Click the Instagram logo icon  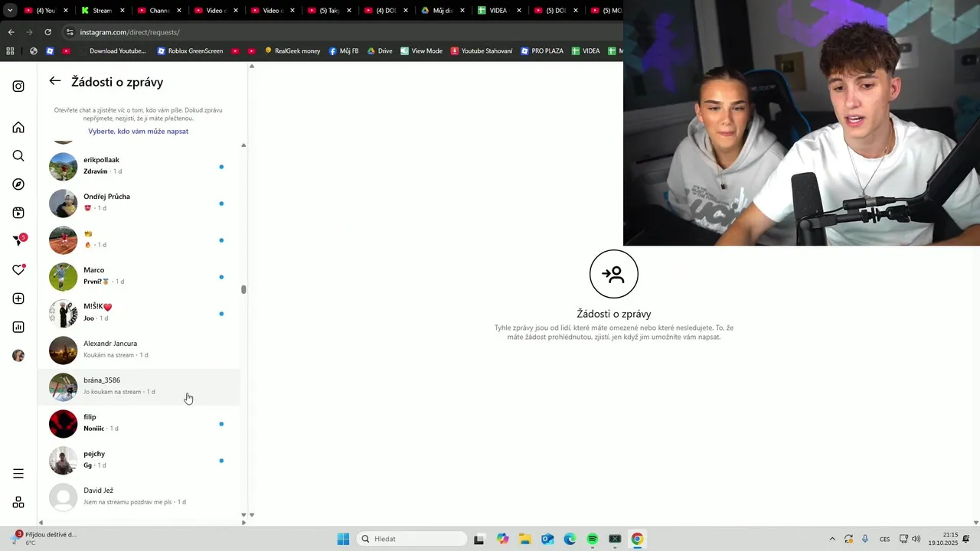click(x=18, y=86)
